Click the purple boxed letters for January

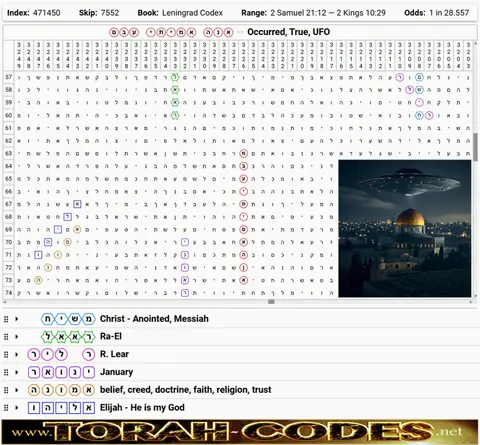coord(61,372)
